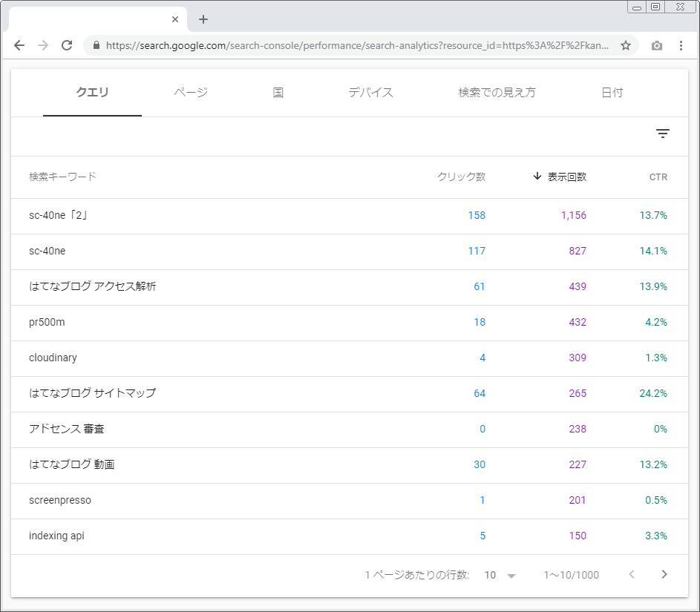This screenshot has width=700, height=612.
Task: Click the 1 ページあたりの行数 label
Action: click(417, 575)
